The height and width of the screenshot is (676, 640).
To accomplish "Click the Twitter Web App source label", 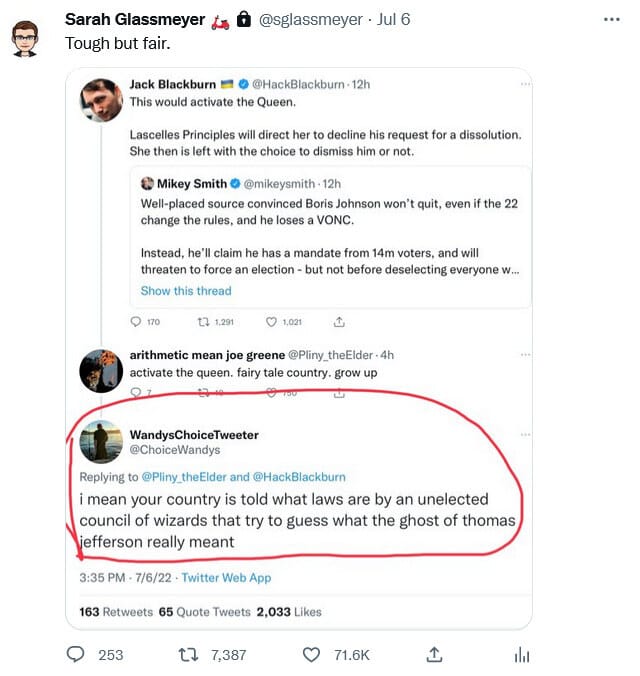I will (226, 577).
